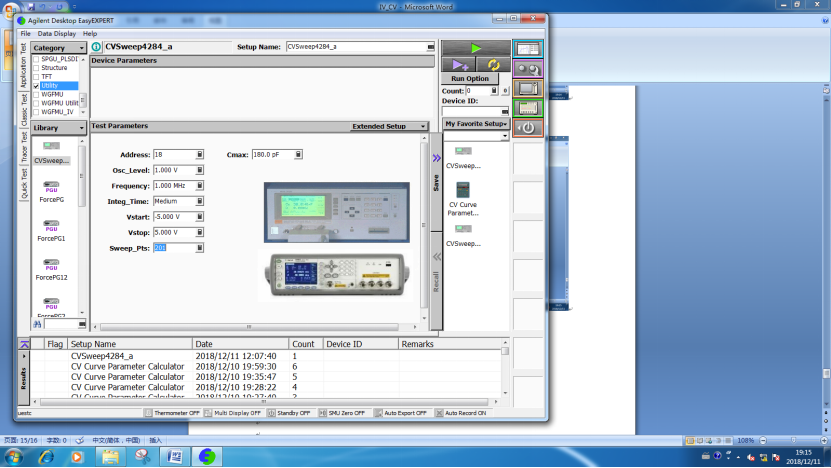Click the results panel collapse arrow icon
This screenshot has width=831, height=468.
(24, 344)
